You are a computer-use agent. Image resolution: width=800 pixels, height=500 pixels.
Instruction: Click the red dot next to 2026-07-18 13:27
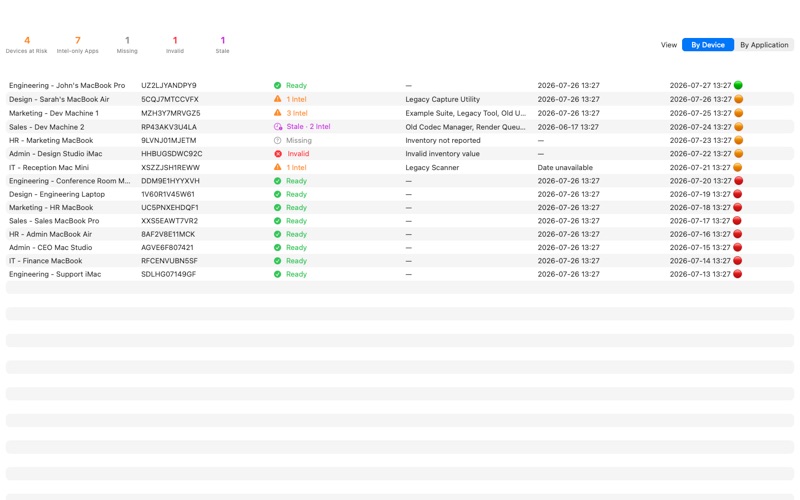[737, 207]
